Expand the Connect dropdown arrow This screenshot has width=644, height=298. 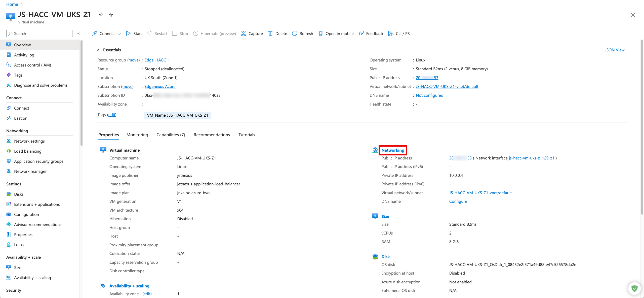(119, 34)
